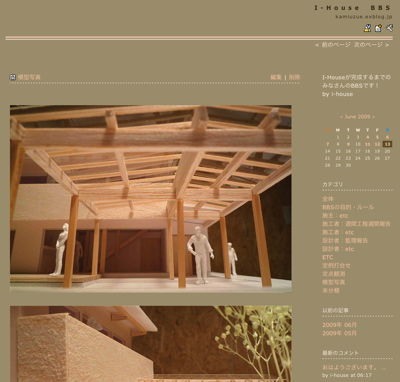
Task: Open the 施主:etc category
Action: [335, 216]
